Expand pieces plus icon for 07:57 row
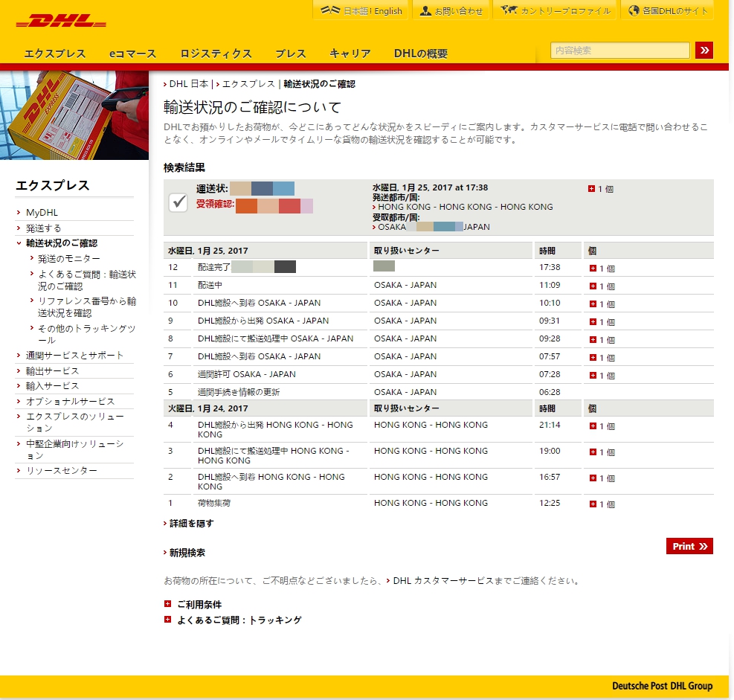Screen dimensions: 734x700 593,357
